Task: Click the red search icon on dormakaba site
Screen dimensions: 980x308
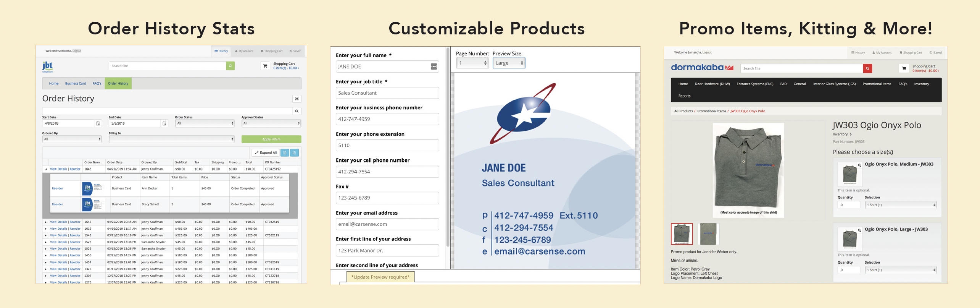Action: (x=867, y=68)
